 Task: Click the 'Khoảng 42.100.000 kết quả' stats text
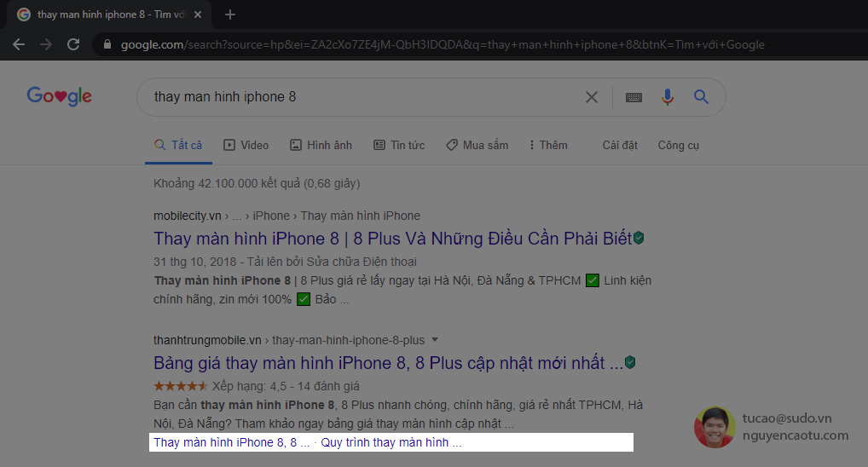(x=257, y=183)
